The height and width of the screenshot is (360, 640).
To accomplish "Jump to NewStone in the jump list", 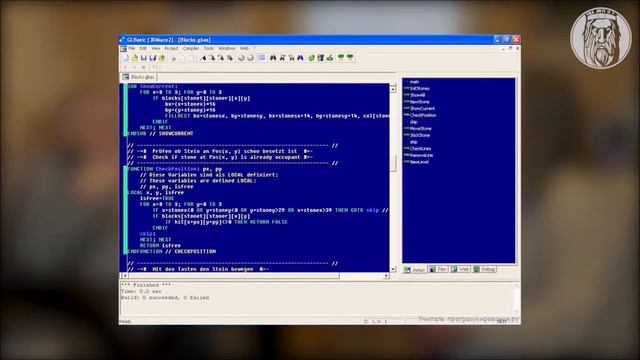I will pyautogui.click(x=420, y=102).
